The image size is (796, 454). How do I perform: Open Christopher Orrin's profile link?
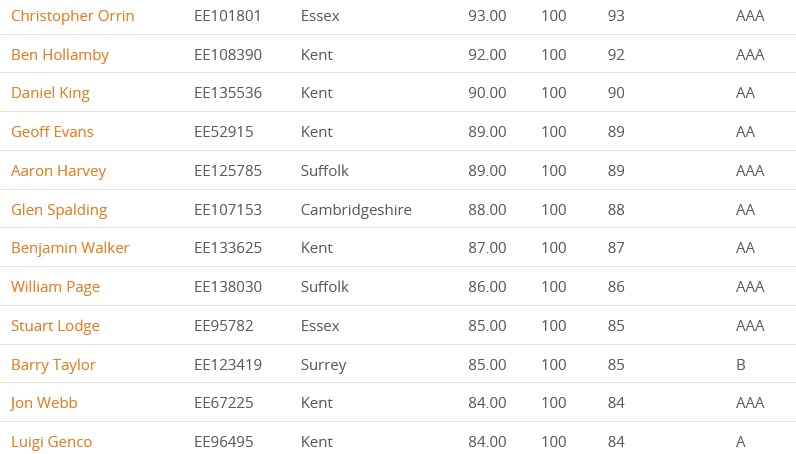coord(73,16)
